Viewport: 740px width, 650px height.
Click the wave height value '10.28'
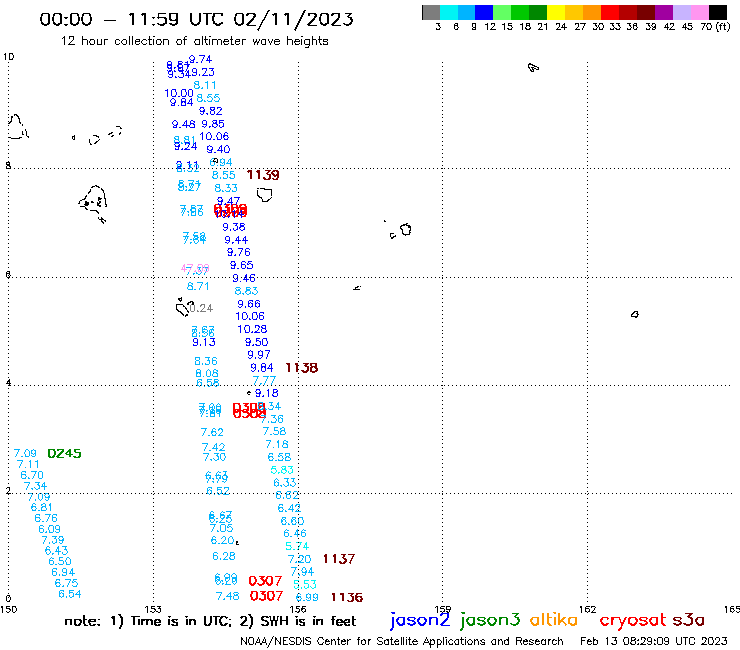[252, 329]
